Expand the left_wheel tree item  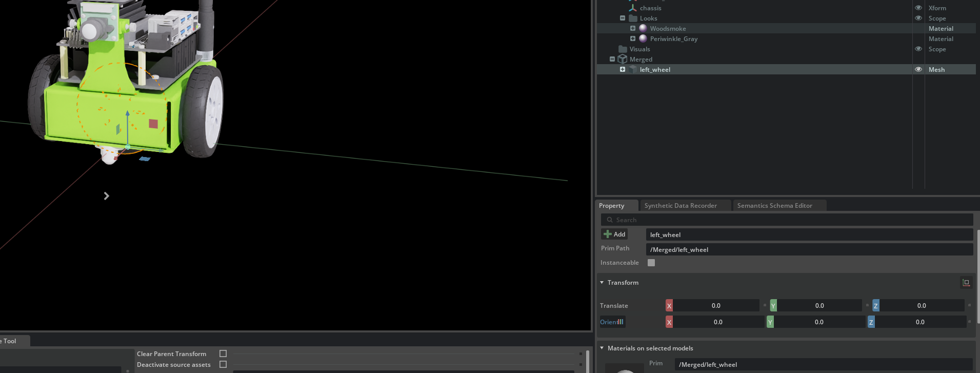[623, 69]
